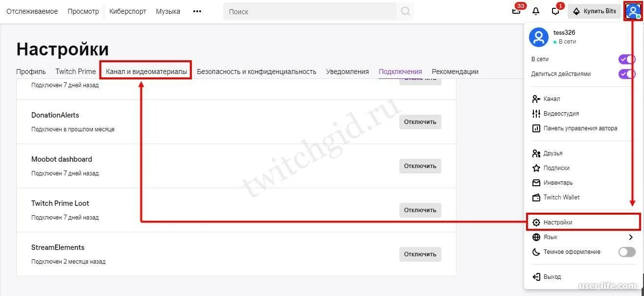Screen dimensions: 644x296
Task: Click the Настройки gear icon
Action: [x=536, y=222]
